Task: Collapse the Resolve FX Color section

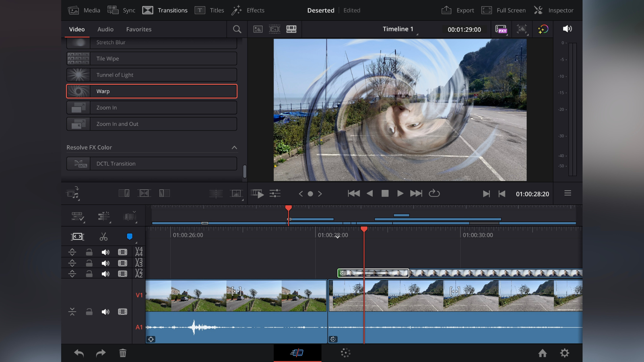Action: [235, 147]
